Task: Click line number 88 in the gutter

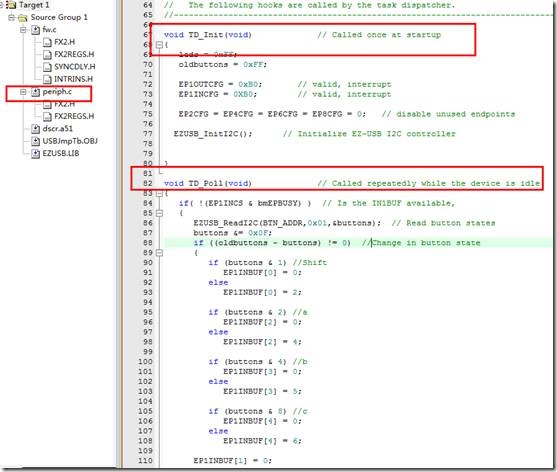Action: coord(148,243)
